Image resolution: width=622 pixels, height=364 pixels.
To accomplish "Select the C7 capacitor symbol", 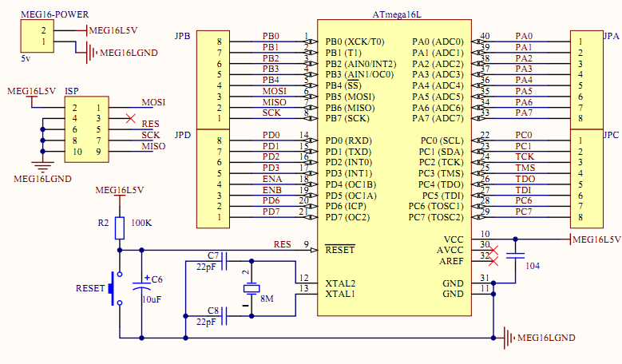I will click(x=224, y=261).
